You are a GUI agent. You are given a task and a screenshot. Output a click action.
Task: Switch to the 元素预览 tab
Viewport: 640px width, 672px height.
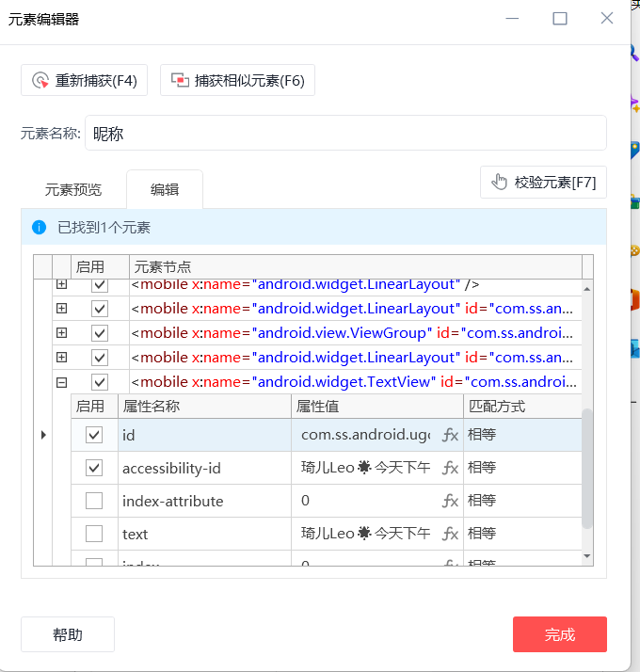(73, 189)
